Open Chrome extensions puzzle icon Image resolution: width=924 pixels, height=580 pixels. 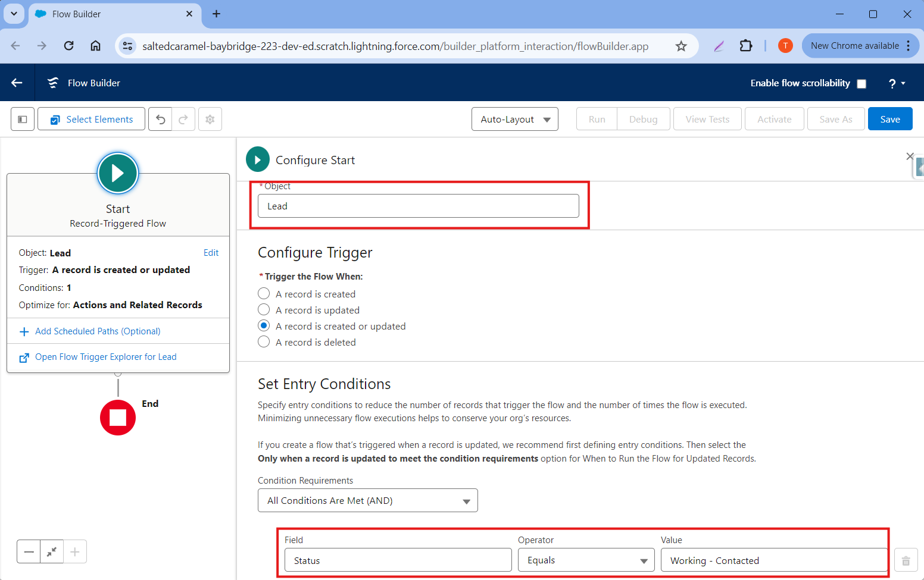tap(746, 46)
